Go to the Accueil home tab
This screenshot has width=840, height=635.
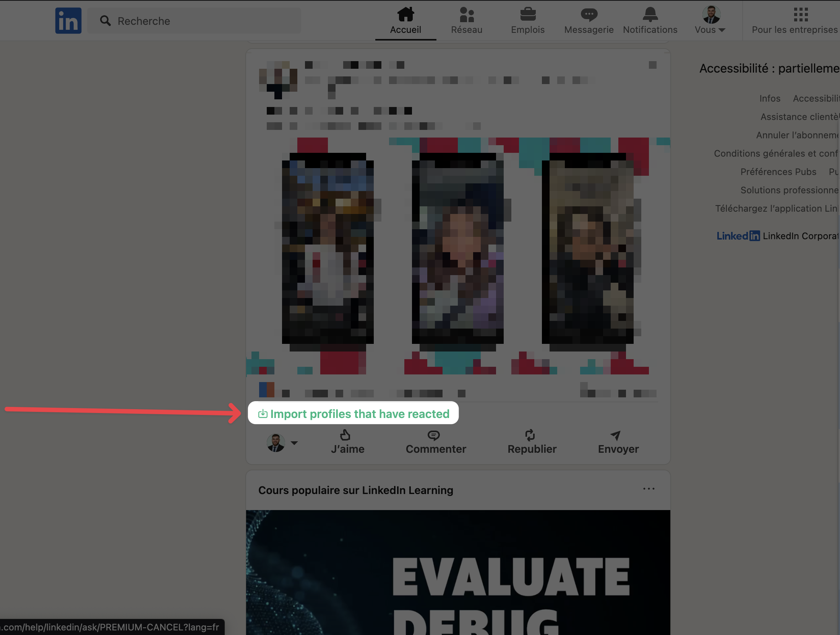405,21
